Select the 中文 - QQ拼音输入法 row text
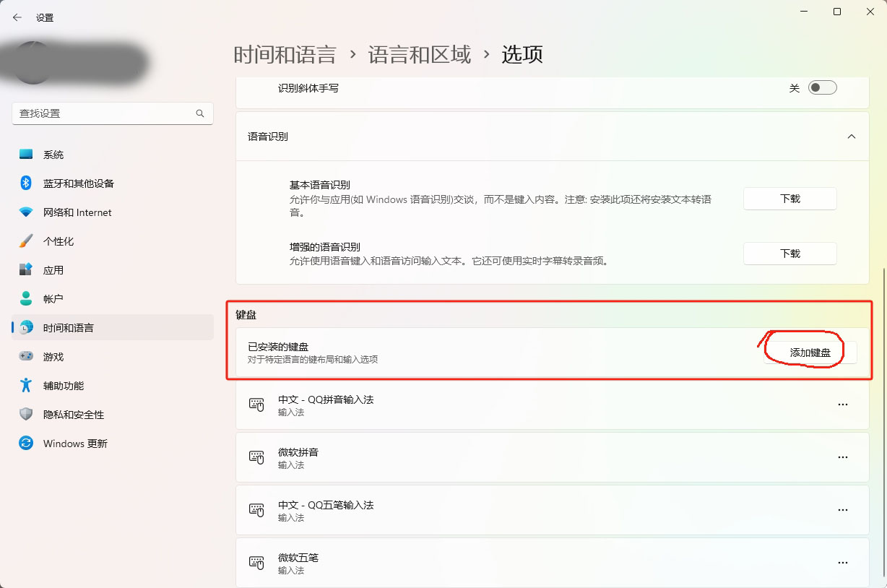 pyautogui.click(x=326, y=399)
